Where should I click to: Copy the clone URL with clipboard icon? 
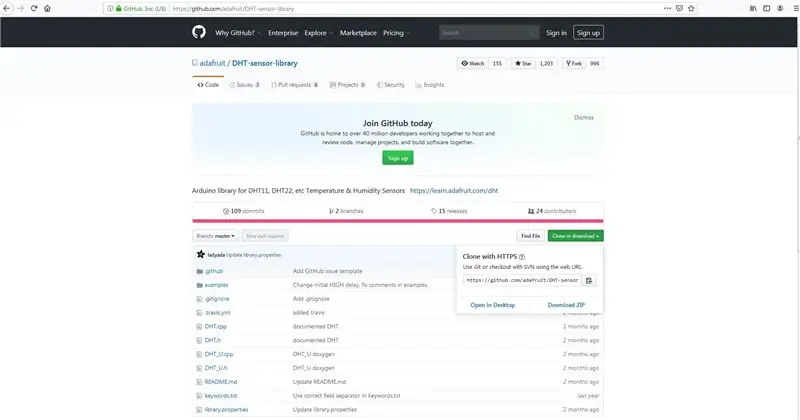[589, 280]
